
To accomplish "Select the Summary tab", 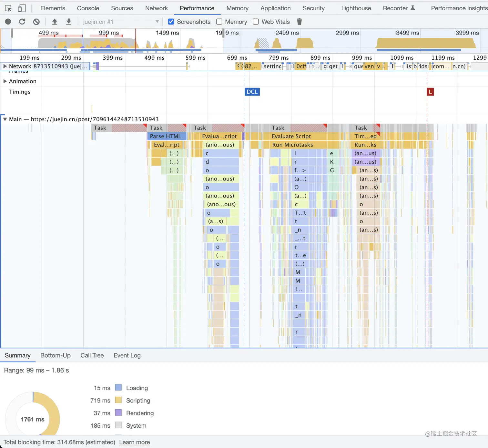I will pyautogui.click(x=18, y=355).
